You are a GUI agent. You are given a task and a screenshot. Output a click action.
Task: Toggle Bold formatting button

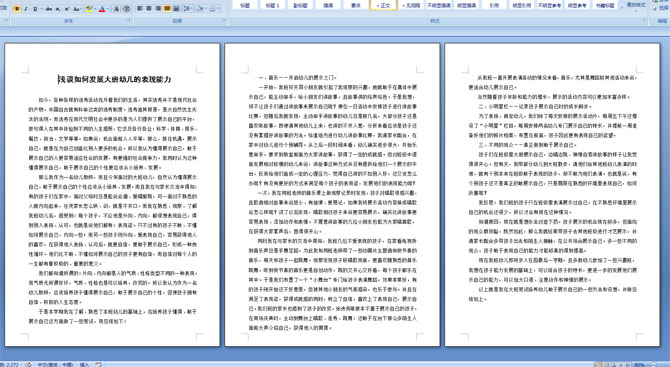pyautogui.click(x=17, y=9)
